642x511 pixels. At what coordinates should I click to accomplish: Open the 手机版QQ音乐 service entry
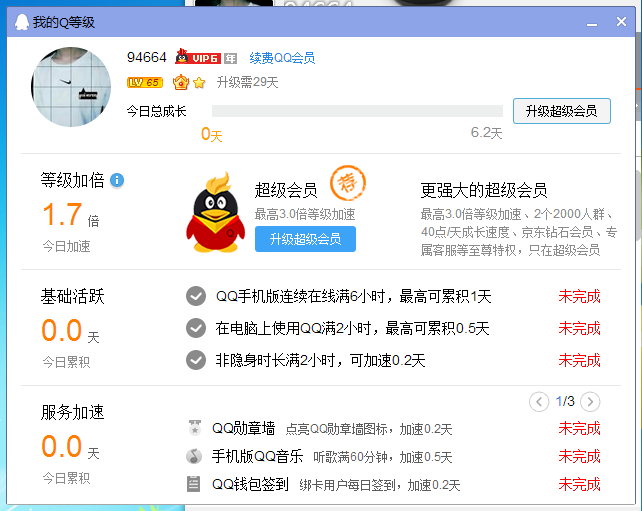pos(257,456)
